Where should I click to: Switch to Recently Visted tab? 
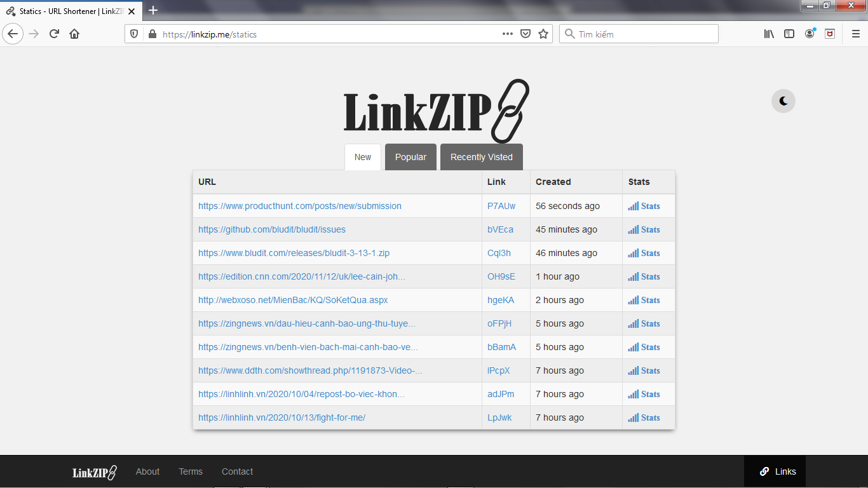[x=482, y=157]
